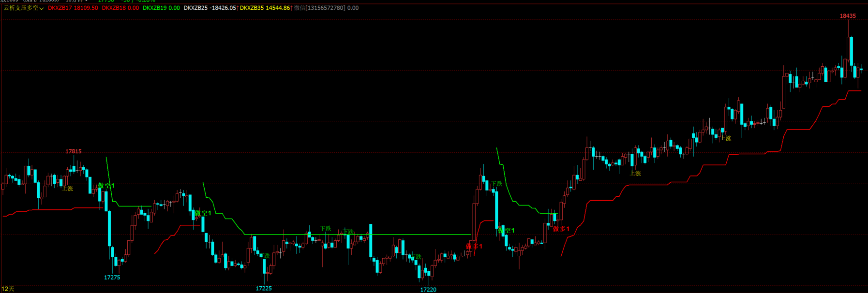Select the yellow DKXZB35 14544.86 readout
Image resolution: width=868 pixels, height=293 pixels.
tap(265, 8)
